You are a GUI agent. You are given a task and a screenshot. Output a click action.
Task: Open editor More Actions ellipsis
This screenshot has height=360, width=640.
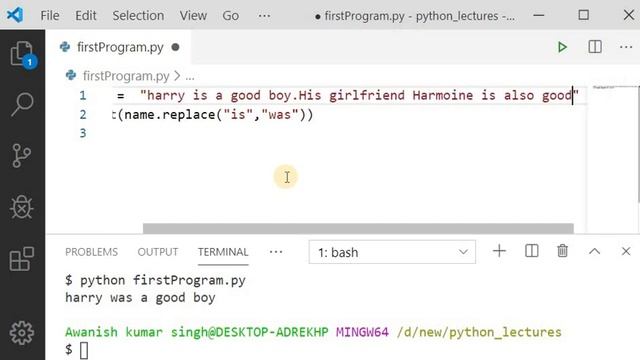pos(626,47)
